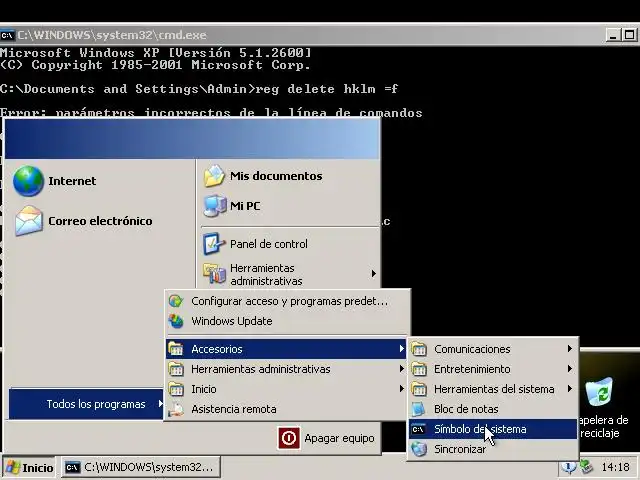This screenshot has width=640, height=480.
Task: Maximize the cmd.exe window
Action: point(629,35)
